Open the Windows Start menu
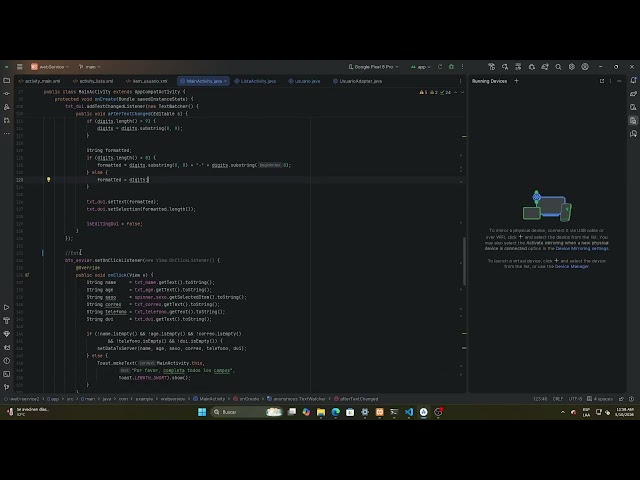This screenshot has height=480, width=640. 202,412
